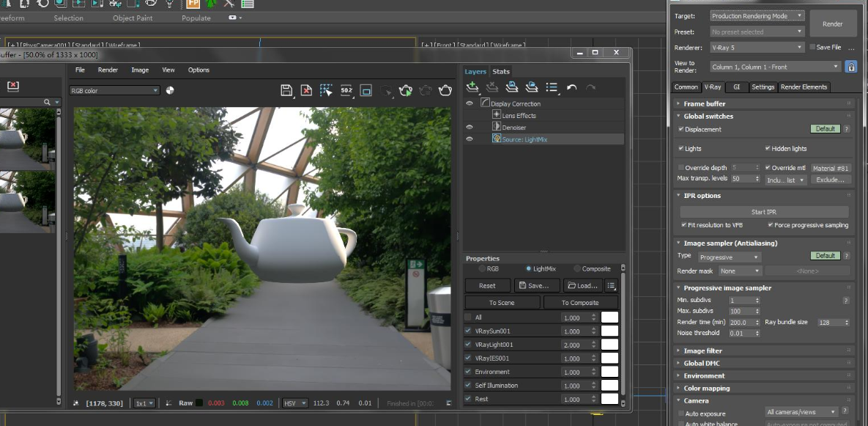
Task: Undo the last layer change
Action: pyautogui.click(x=571, y=87)
